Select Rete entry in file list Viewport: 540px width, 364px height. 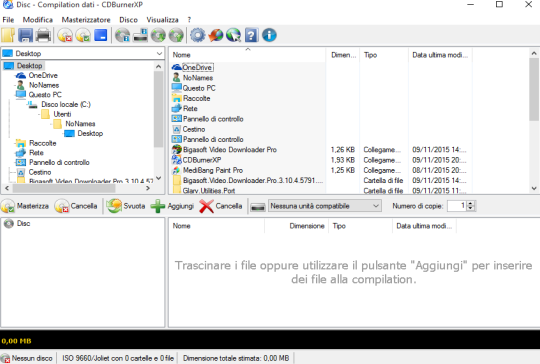(190, 108)
